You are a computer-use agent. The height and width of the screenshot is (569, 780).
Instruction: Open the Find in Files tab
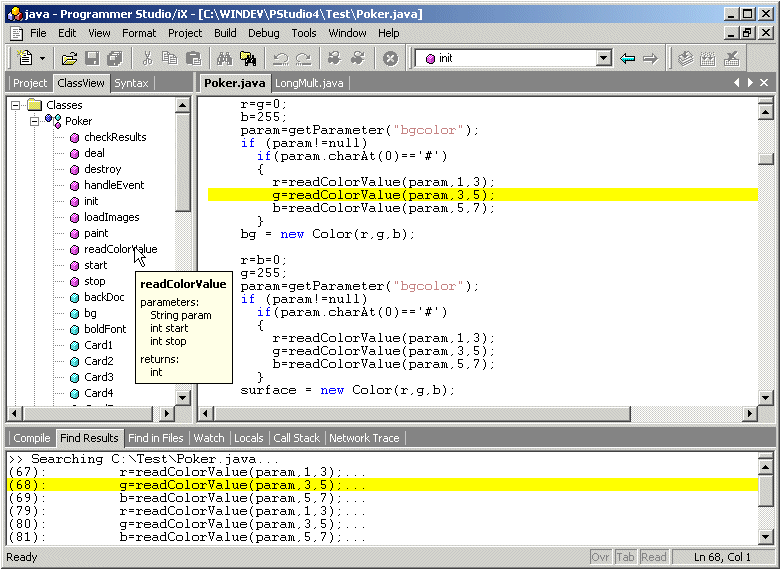tap(156, 438)
